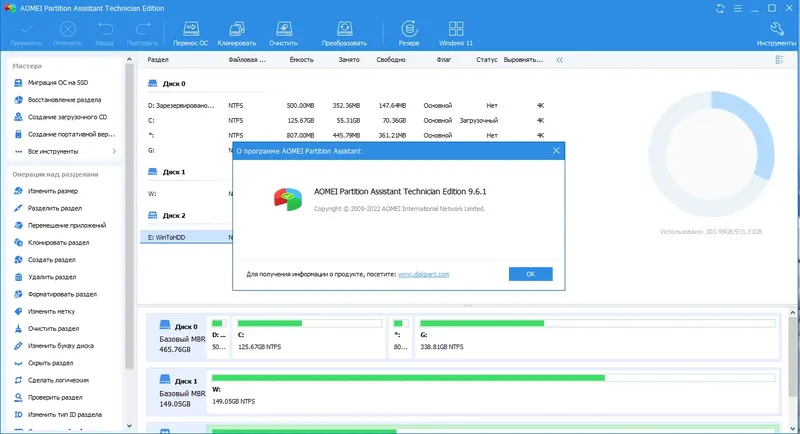
Task: Select Изменить метку operation
Action: [51, 312]
